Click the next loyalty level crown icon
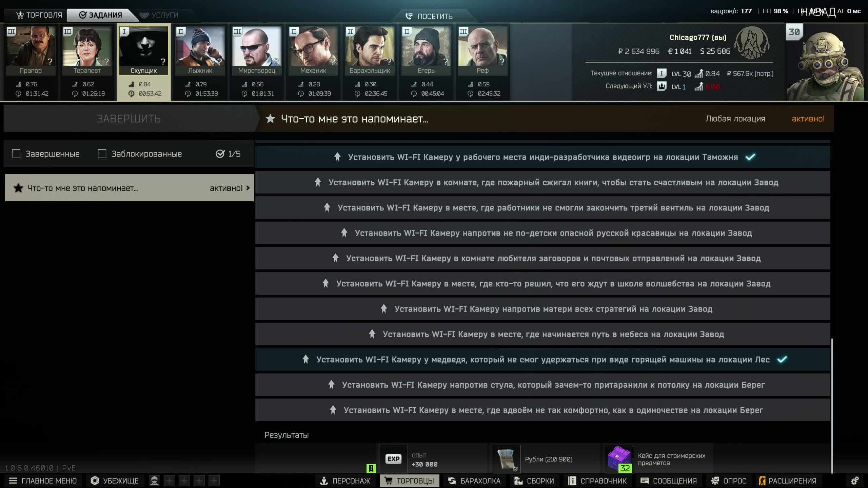The height and width of the screenshot is (488, 868). pyautogui.click(x=662, y=86)
